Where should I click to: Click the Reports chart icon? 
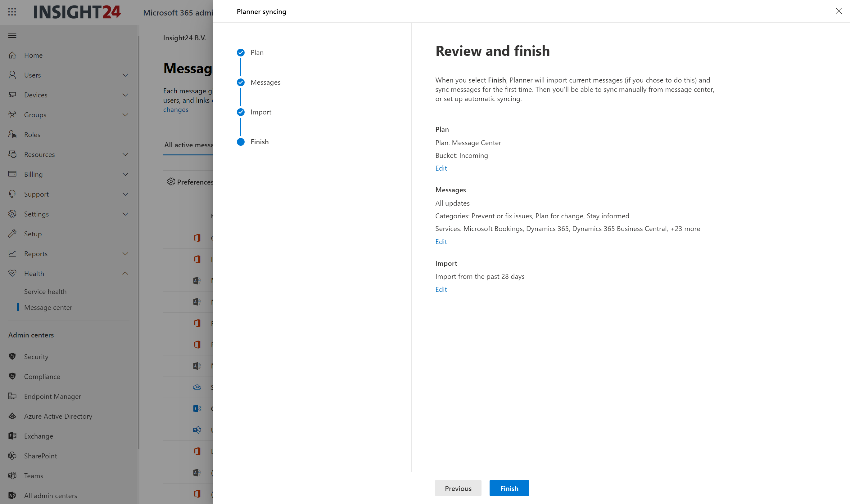(x=12, y=253)
